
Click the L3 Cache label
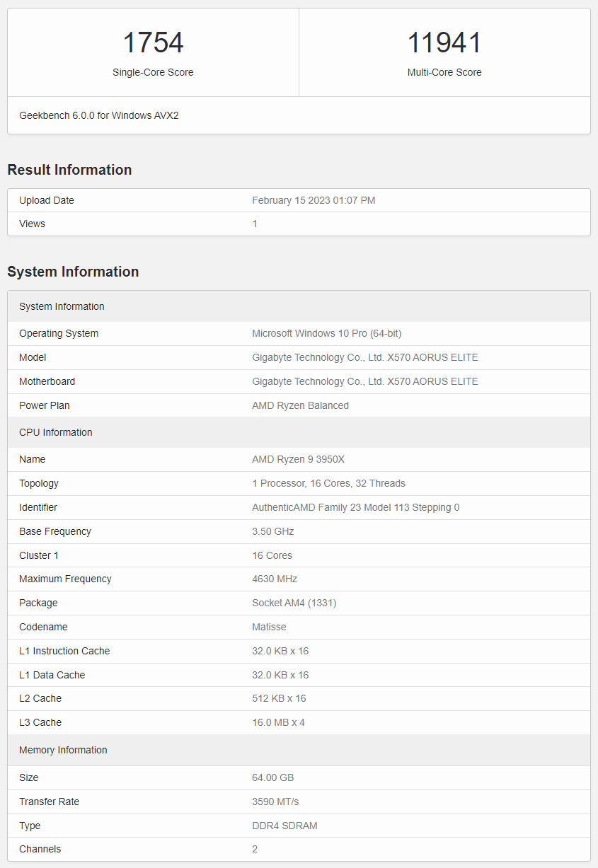(x=40, y=722)
